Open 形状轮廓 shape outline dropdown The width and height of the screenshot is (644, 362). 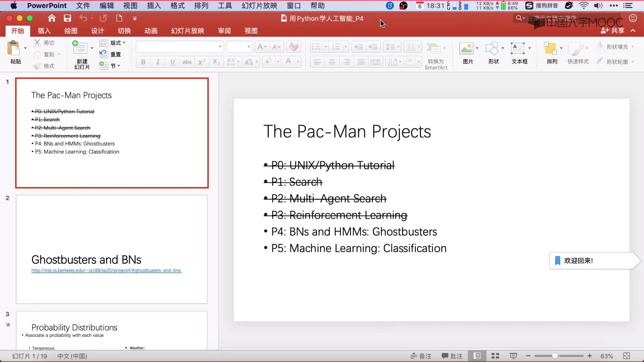[615, 62]
